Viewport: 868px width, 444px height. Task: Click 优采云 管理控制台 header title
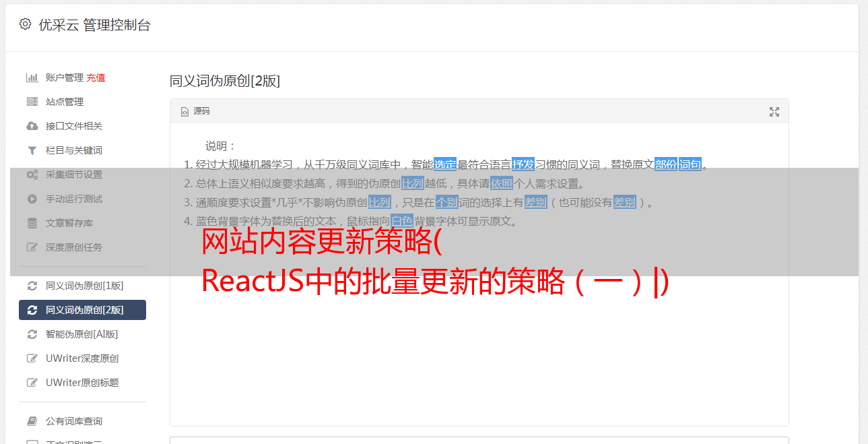(x=94, y=25)
